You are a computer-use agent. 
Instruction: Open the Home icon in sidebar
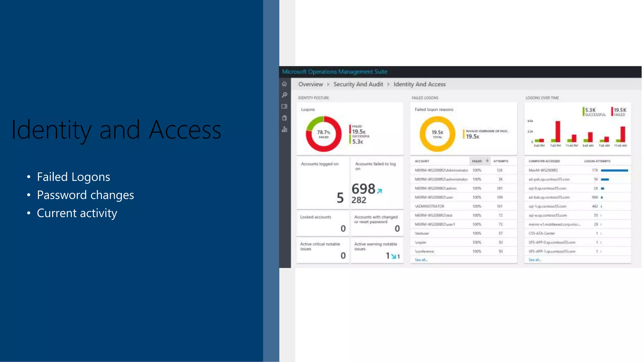pyautogui.click(x=284, y=84)
